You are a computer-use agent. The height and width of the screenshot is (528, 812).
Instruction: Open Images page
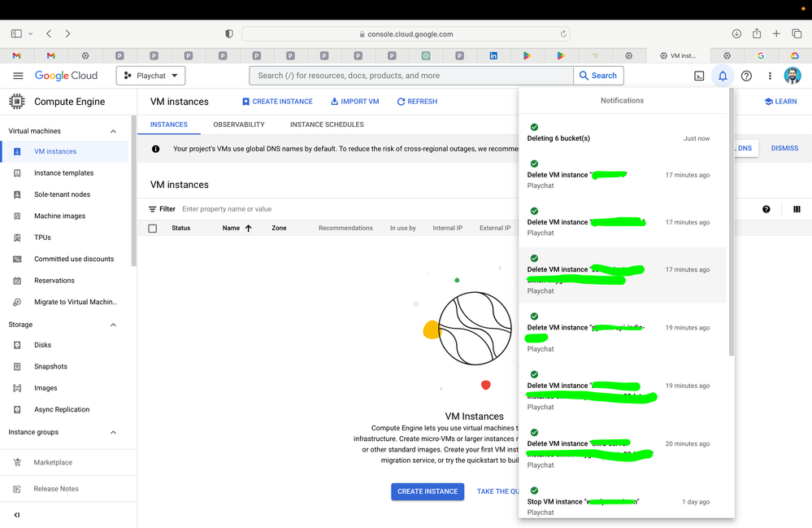click(x=64, y=388)
